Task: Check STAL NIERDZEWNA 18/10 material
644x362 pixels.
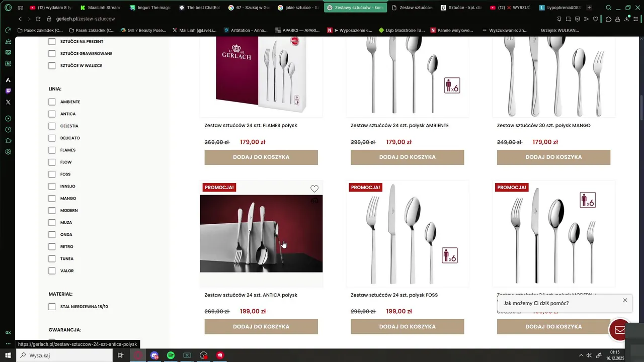Action: 52,307
